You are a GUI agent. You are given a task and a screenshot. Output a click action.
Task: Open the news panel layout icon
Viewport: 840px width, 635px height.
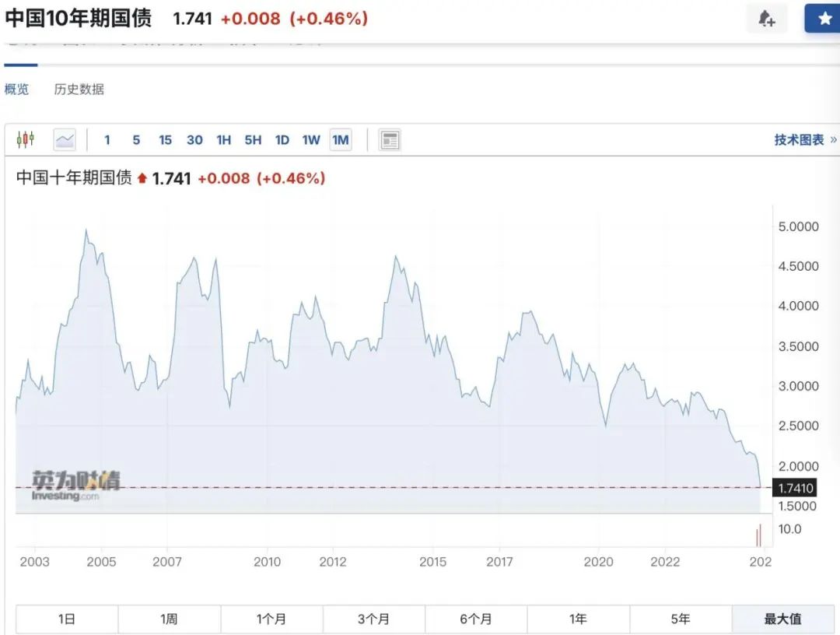390,140
